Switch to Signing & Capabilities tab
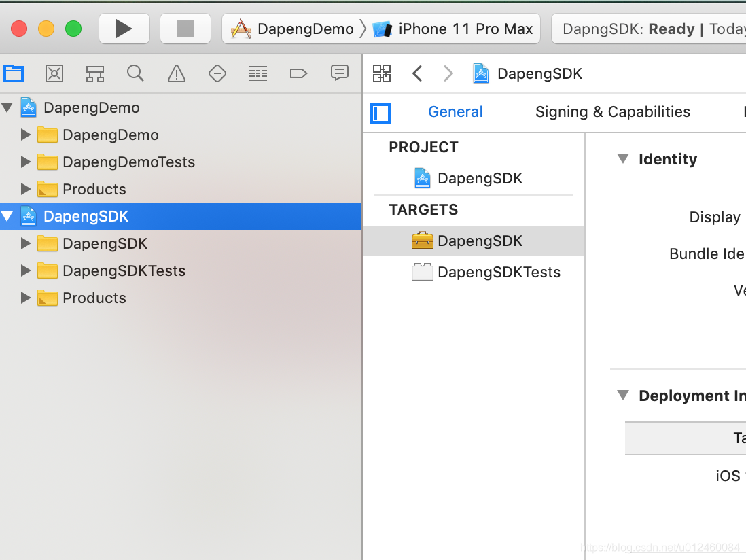 pos(613,112)
